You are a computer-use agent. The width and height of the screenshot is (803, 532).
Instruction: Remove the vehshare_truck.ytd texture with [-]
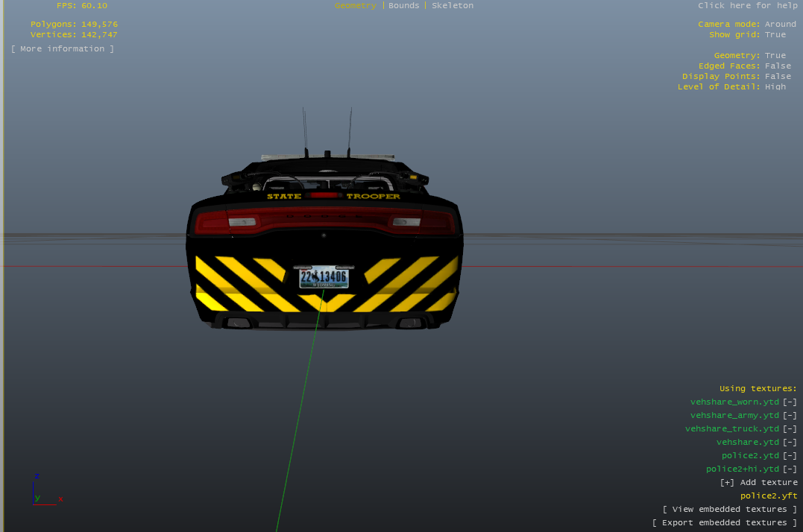[790, 429]
